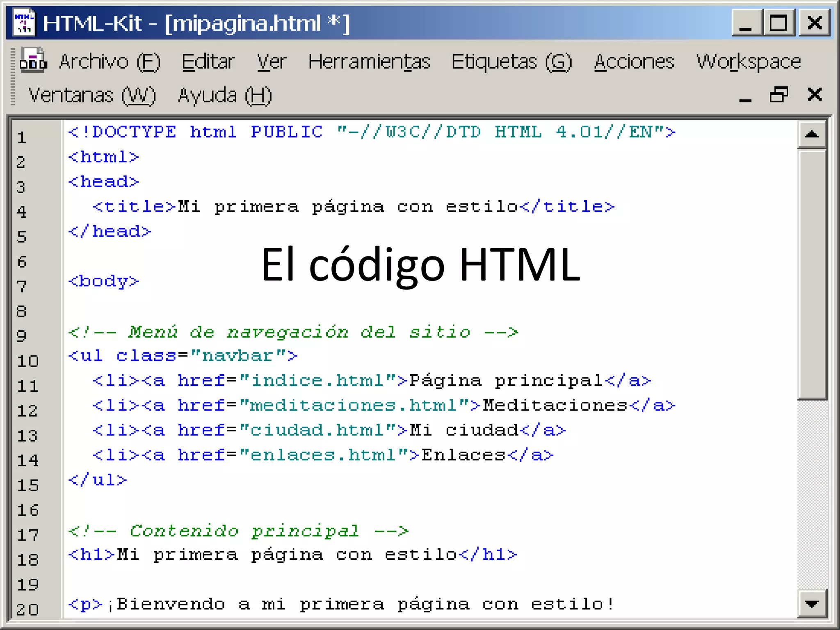Image resolution: width=840 pixels, height=630 pixels.
Task: Open the Herramientas menu
Action: pos(369,62)
